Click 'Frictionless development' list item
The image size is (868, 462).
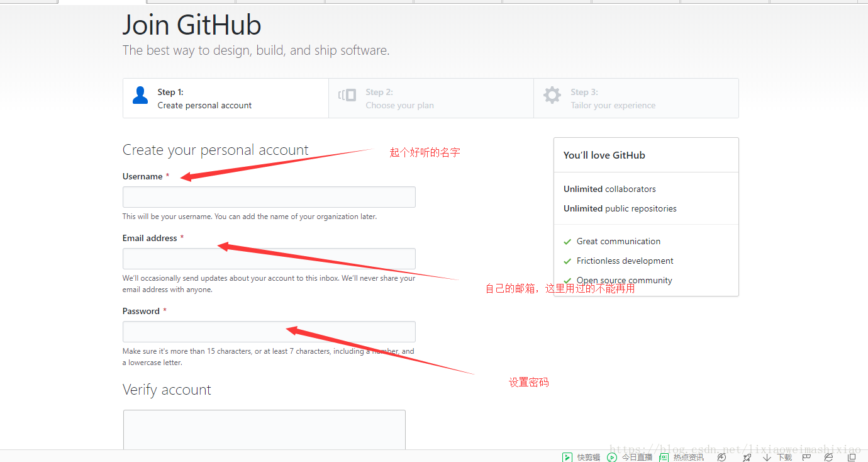coord(625,261)
